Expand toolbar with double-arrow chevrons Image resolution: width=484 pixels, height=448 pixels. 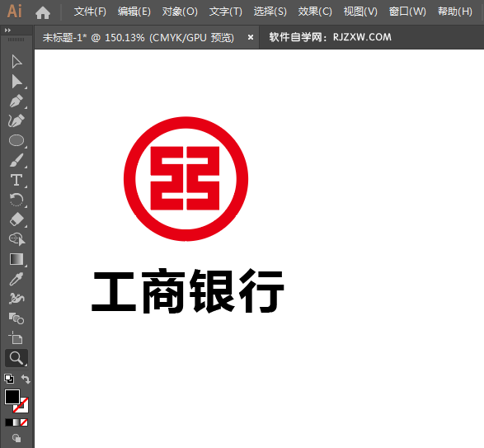[7, 30]
